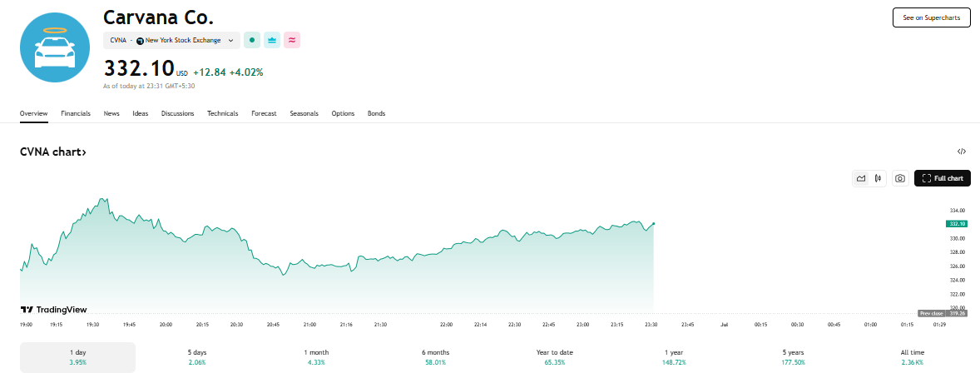Image resolution: width=980 pixels, height=388 pixels.
Task: Switch to candlestick chart style
Action: click(879, 178)
